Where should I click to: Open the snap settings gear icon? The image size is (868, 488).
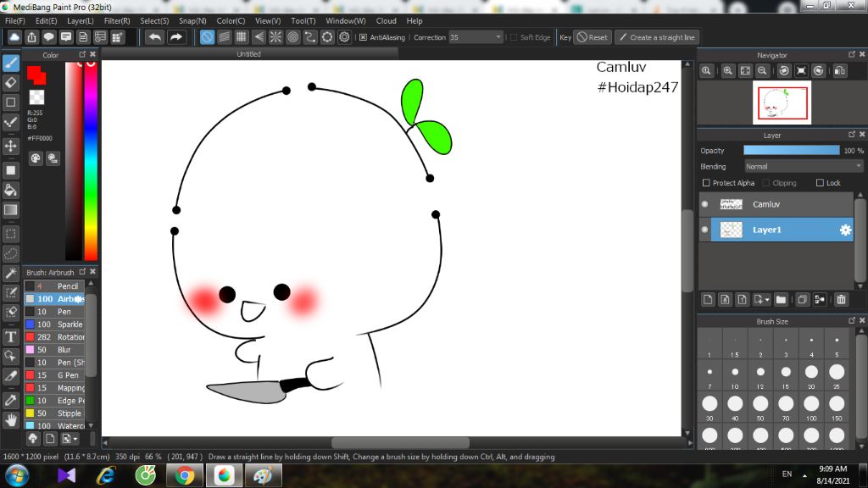click(344, 37)
